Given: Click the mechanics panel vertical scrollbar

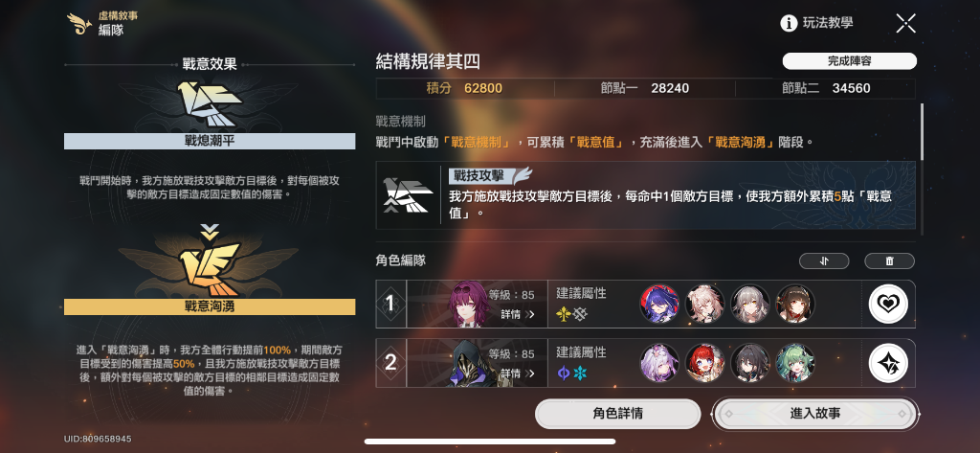Looking at the screenshot, I should (x=922, y=132).
